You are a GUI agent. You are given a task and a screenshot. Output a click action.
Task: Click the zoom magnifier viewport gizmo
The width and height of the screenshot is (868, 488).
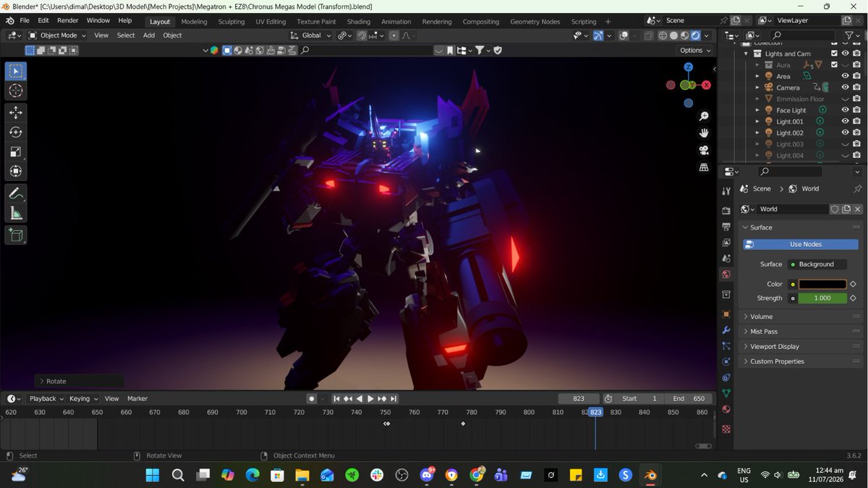pyautogui.click(x=704, y=117)
